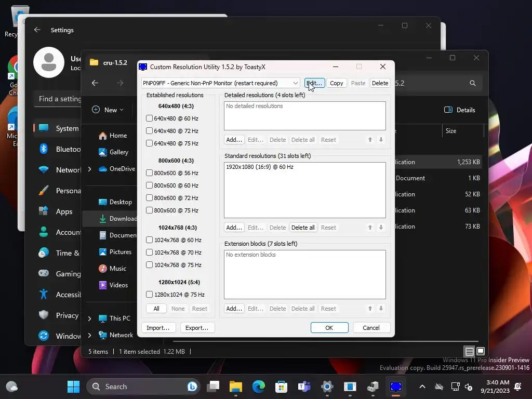Open the Windows Start menu
The image size is (532, 399).
73,387
